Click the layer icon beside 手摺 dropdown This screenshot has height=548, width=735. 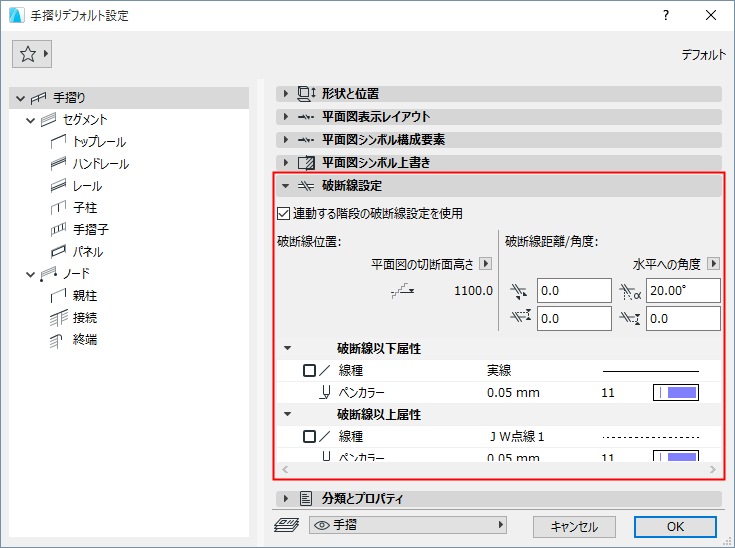click(286, 525)
